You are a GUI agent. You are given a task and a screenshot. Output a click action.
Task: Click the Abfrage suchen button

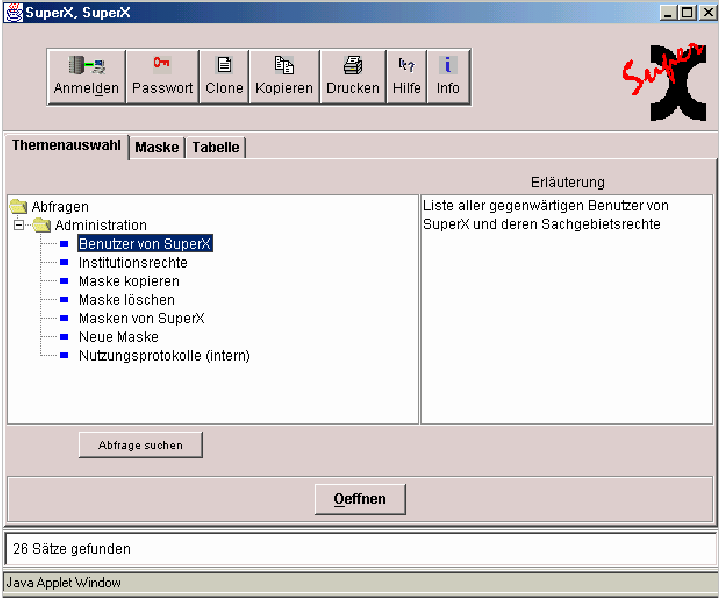pyautogui.click(x=141, y=445)
